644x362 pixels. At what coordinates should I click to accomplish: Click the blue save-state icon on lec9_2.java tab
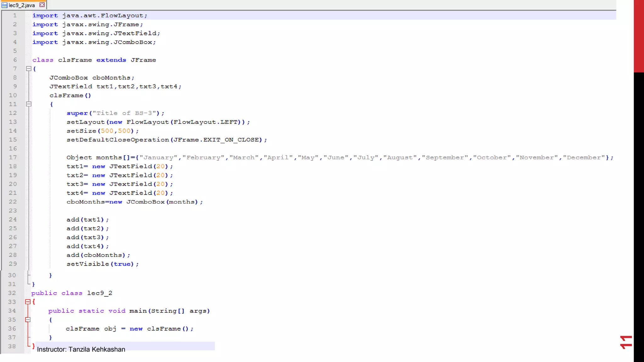[4, 5]
